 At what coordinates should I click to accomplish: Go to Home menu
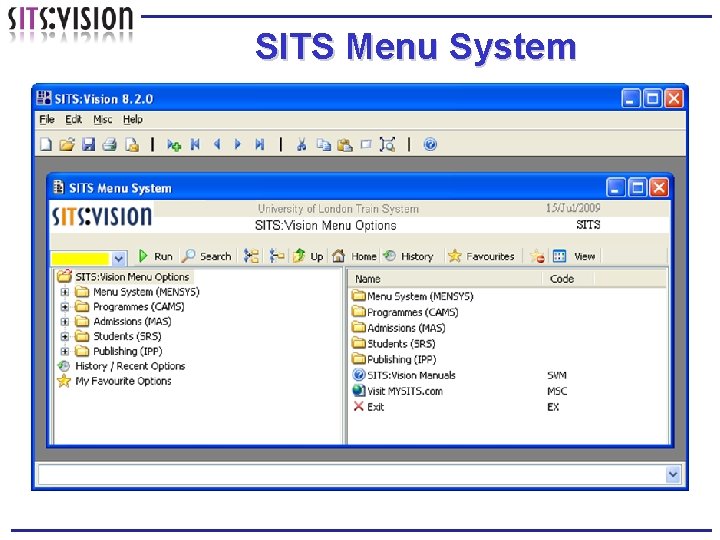[354, 256]
